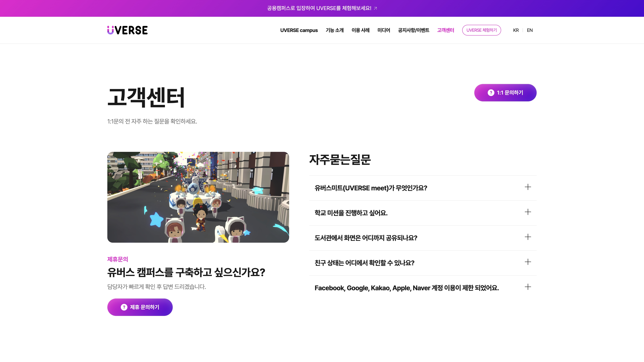Click 1:1문의 전 자주 하는 질문 subtitle
The height and width of the screenshot is (362, 644).
click(x=152, y=121)
